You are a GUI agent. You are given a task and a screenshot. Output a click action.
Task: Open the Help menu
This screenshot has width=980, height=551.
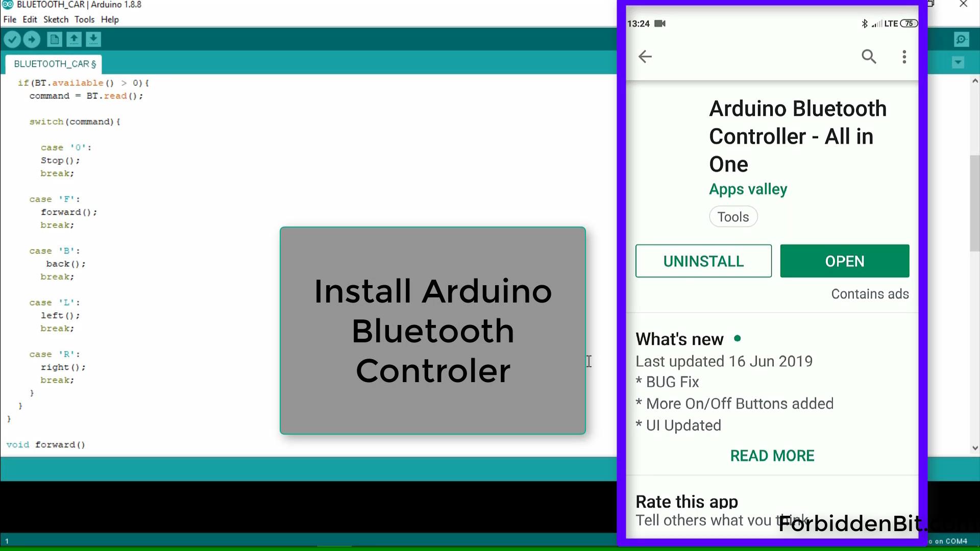pos(110,19)
